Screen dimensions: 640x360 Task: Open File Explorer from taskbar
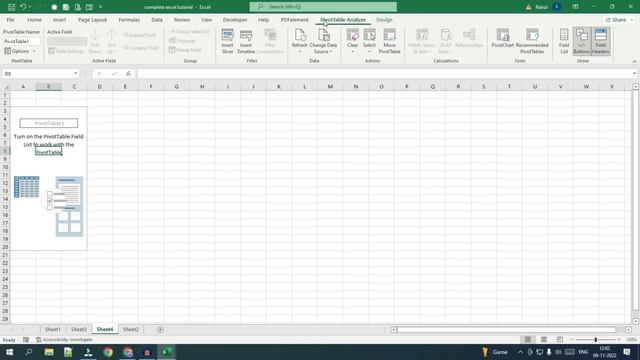[x=49, y=352]
